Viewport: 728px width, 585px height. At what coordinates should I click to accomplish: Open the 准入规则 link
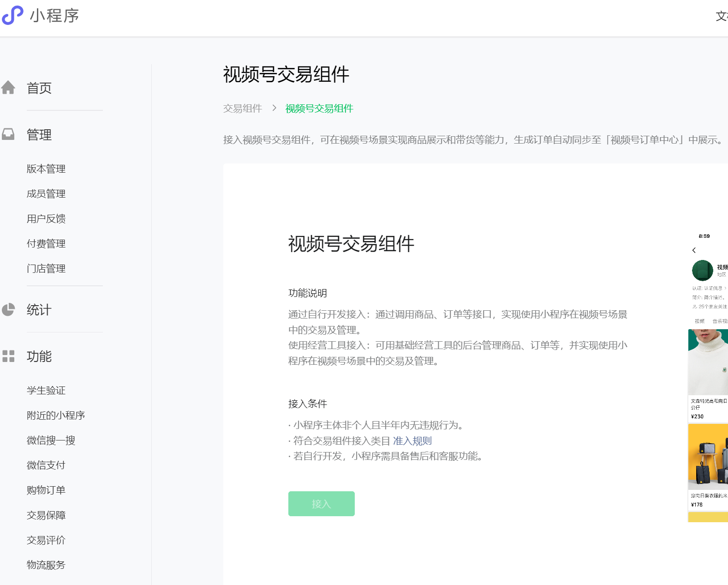pos(412,441)
